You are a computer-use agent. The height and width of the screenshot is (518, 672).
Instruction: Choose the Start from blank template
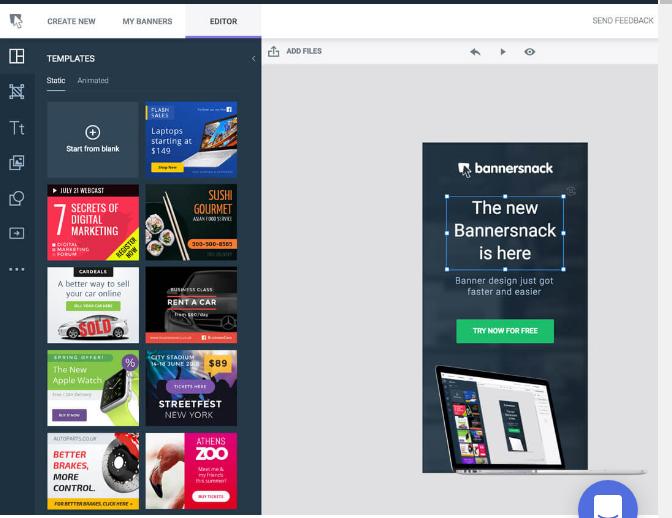pyautogui.click(x=93, y=139)
